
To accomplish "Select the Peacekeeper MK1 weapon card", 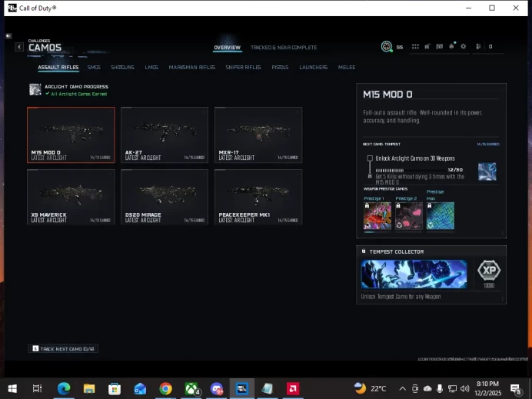I will point(258,197).
